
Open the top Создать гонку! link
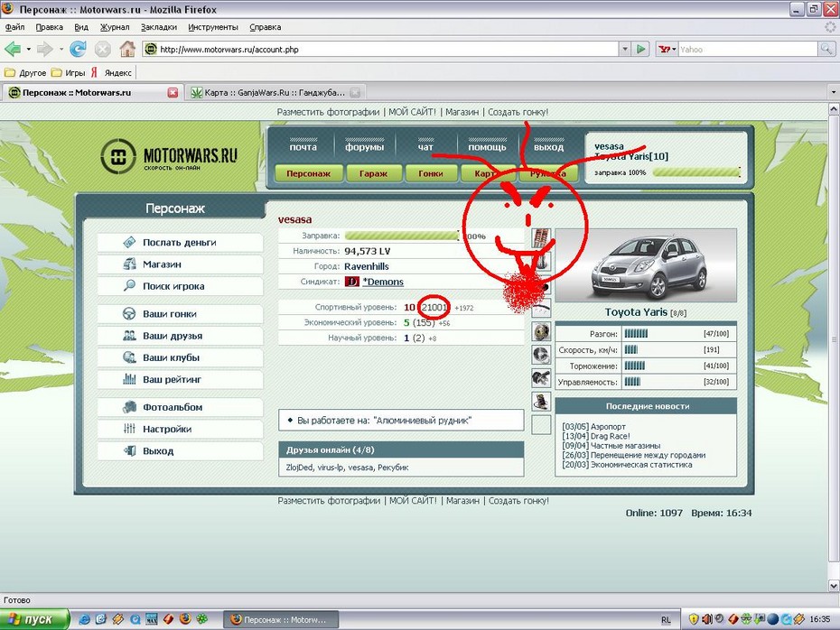pyautogui.click(x=518, y=112)
